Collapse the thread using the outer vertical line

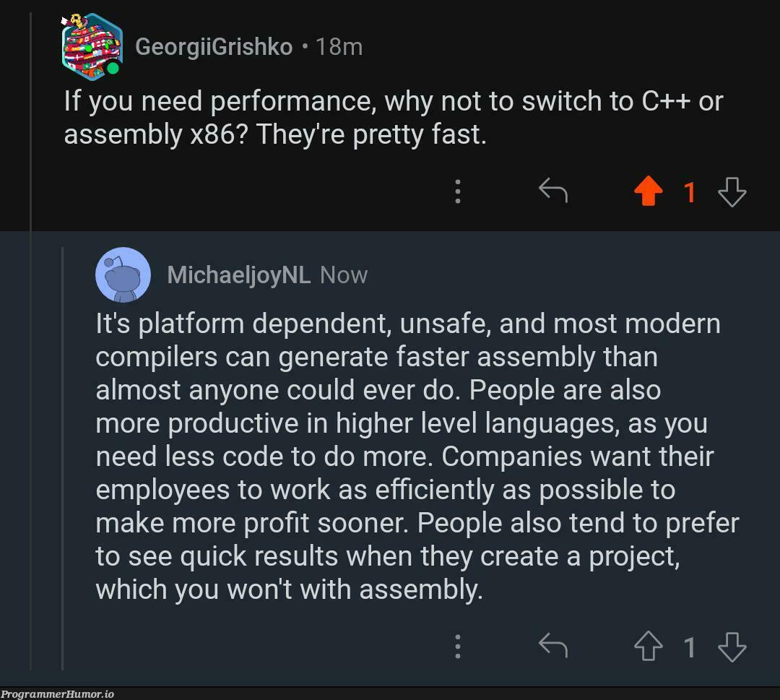tap(30, 361)
